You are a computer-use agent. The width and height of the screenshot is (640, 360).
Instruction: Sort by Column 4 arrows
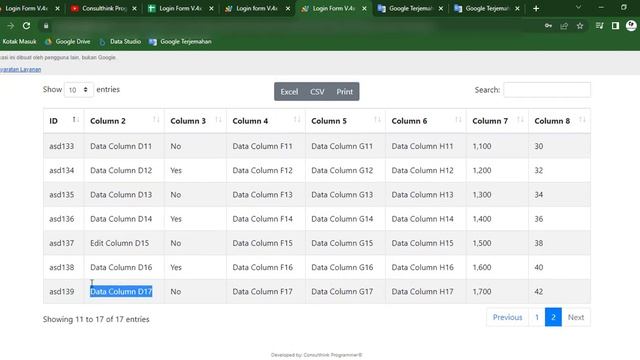coord(297,120)
